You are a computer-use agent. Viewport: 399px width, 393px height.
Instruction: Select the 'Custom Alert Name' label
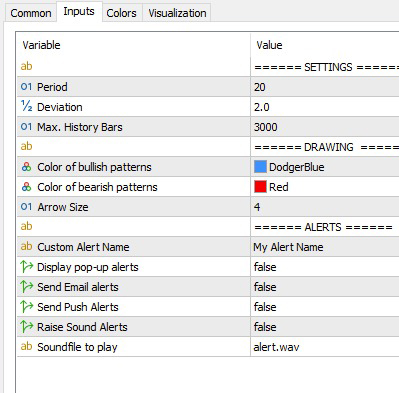83,247
